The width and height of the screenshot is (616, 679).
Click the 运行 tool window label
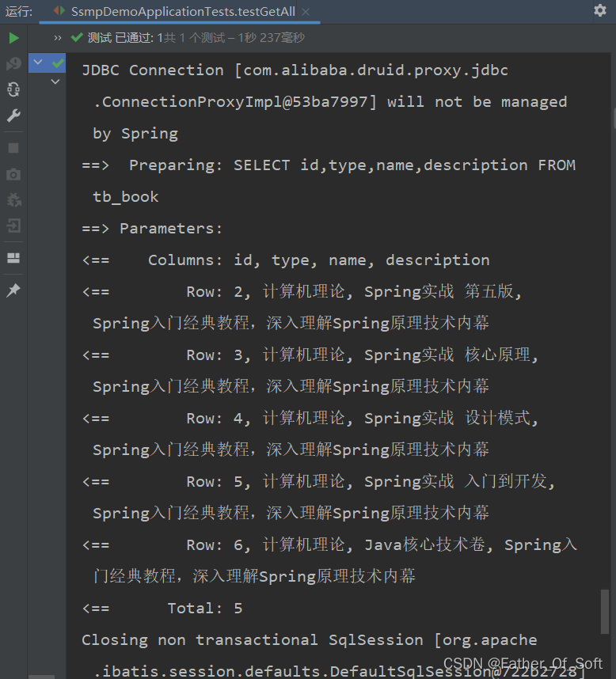tap(19, 11)
